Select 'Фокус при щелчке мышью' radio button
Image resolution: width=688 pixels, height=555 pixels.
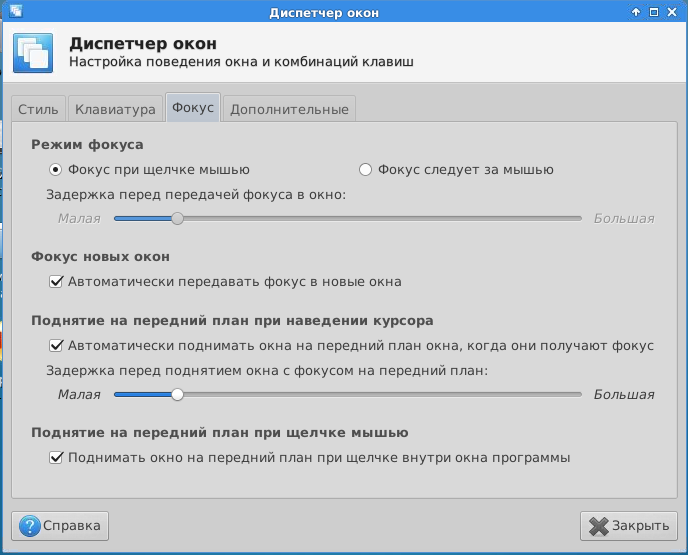56,170
